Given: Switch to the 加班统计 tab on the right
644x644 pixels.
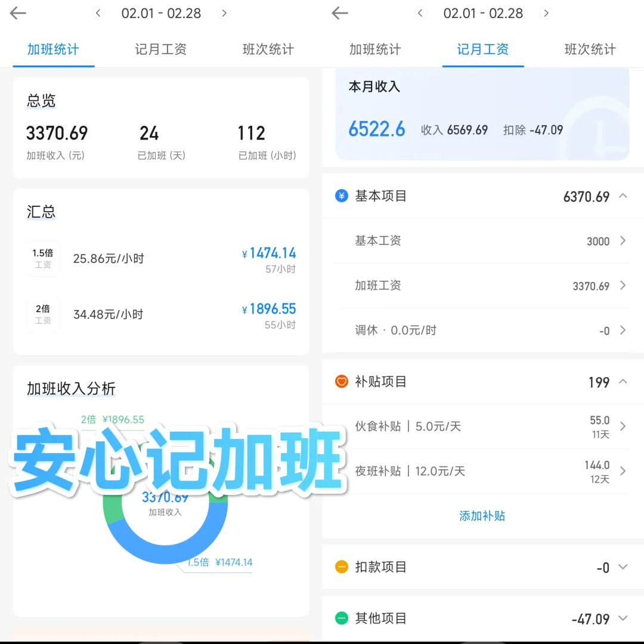Looking at the screenshot, I should coord(374,50).
